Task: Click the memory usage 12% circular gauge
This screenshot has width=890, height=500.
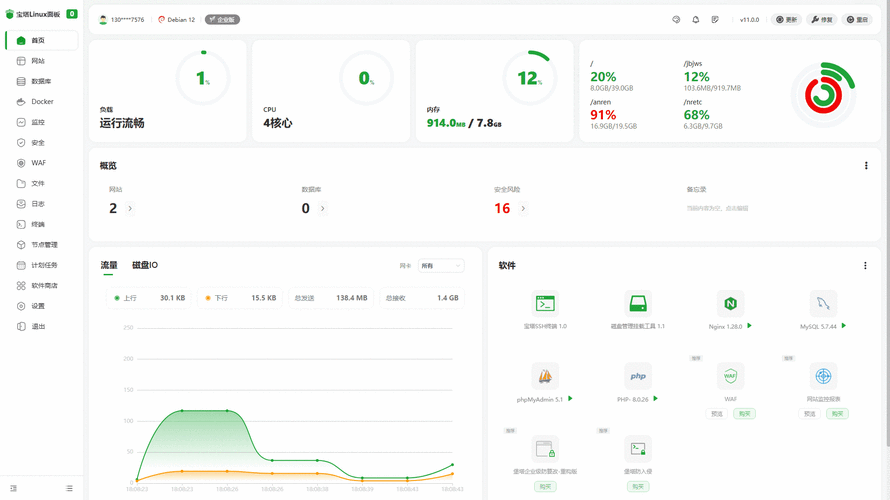Action: pos(530,78)
